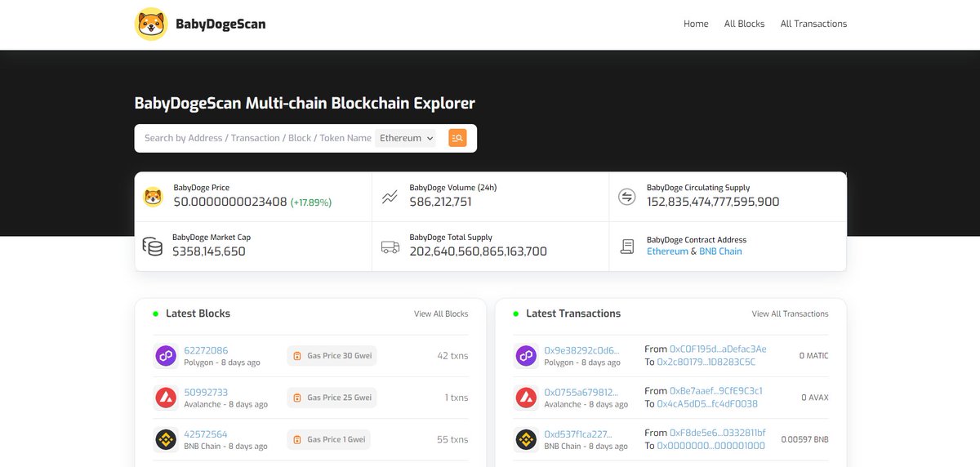
Task: Click the Gas Price 25 Gwei badge
Action: (332, 398)
